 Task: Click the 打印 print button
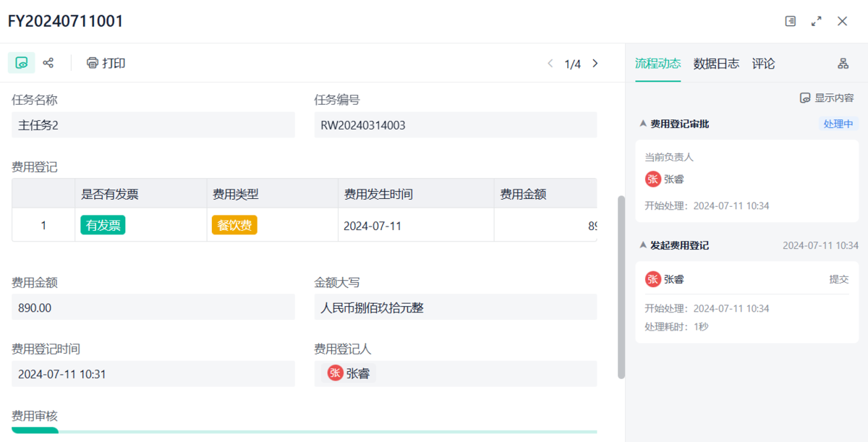106,63
